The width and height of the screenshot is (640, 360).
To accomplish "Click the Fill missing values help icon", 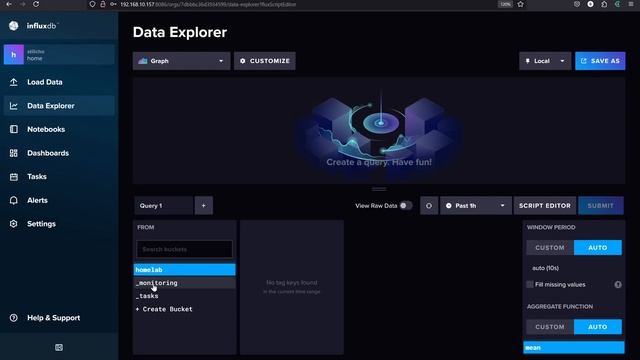I will coord(618,284).
